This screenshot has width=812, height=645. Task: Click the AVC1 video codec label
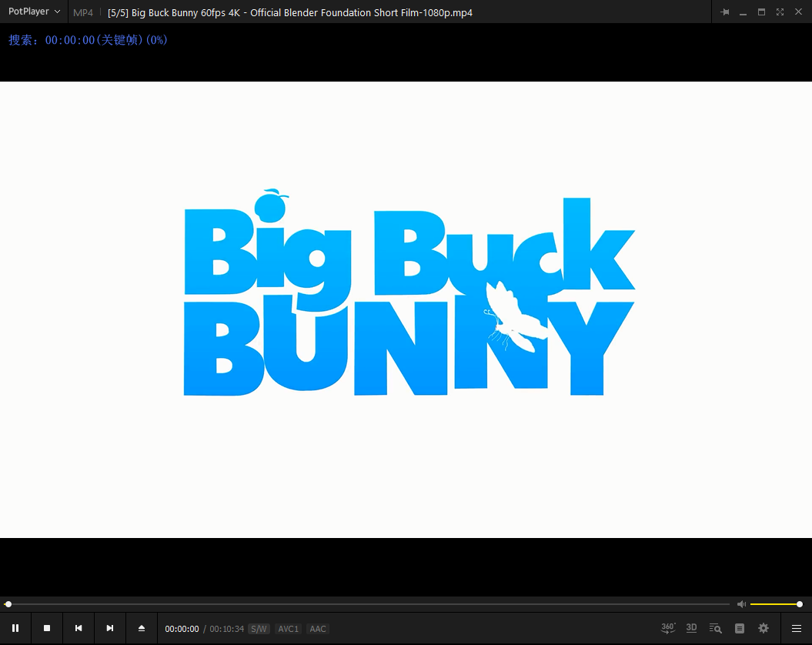coord(289,629)
